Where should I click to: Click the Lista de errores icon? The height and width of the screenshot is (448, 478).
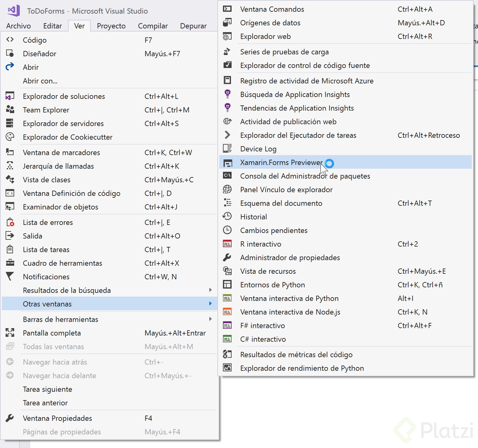[x=10, y=222]
